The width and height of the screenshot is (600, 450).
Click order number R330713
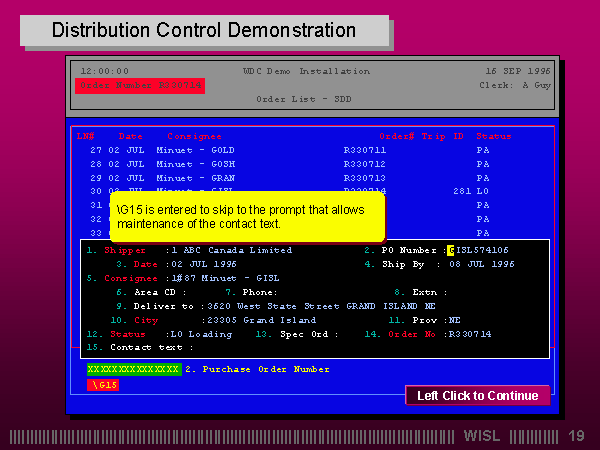pos(365,178)
